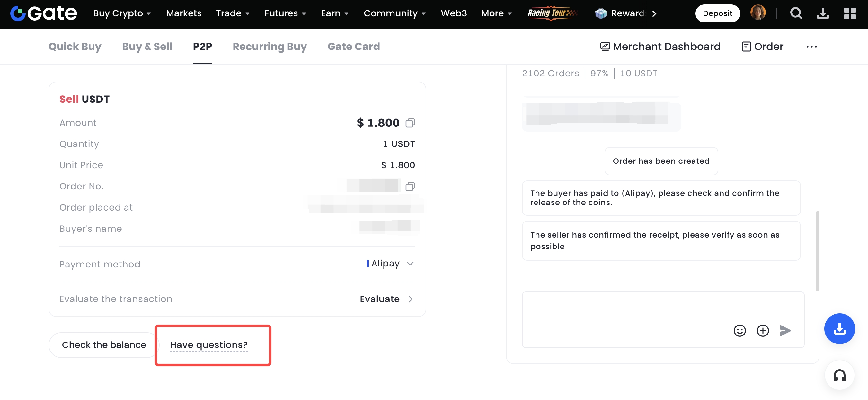This screenshot has width=868, height=400.
Task: Click the download icon in top bar
Action: click(822, 13)
